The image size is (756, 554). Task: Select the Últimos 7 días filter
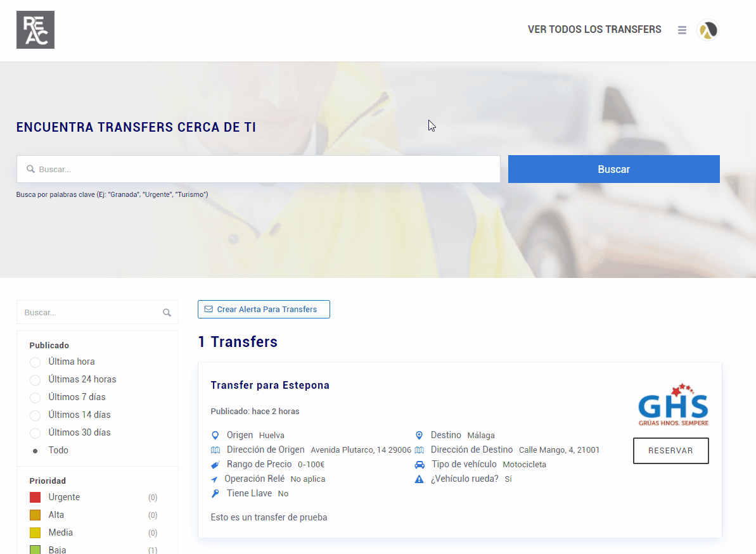35,398
